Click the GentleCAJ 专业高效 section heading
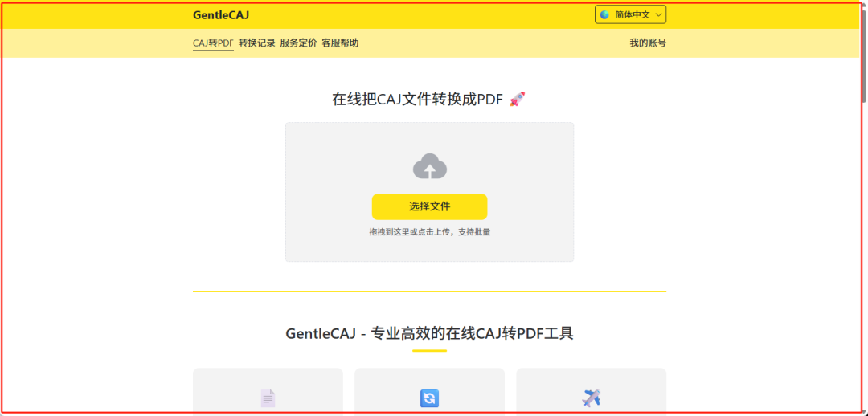868x416 pixels. 429,333
